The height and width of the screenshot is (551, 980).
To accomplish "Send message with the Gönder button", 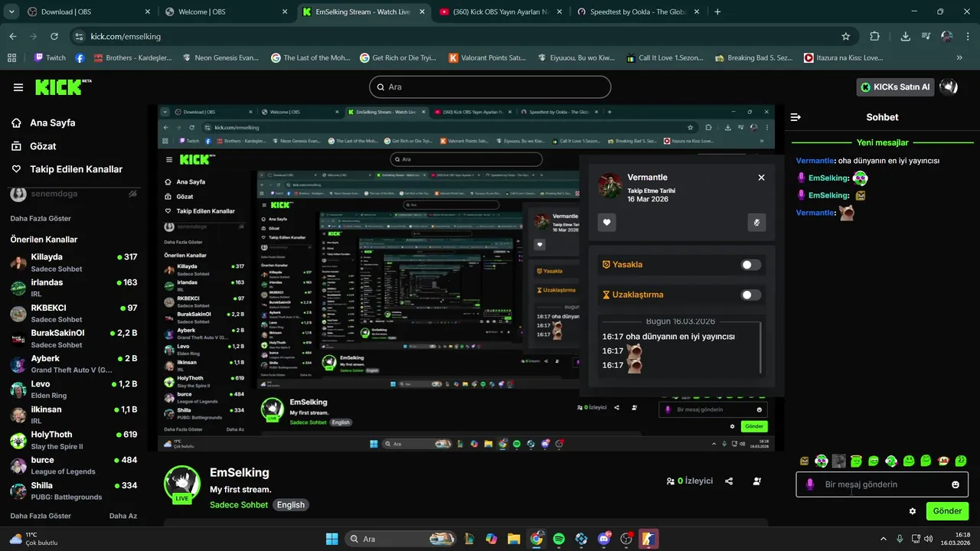I will click(947, 511).
